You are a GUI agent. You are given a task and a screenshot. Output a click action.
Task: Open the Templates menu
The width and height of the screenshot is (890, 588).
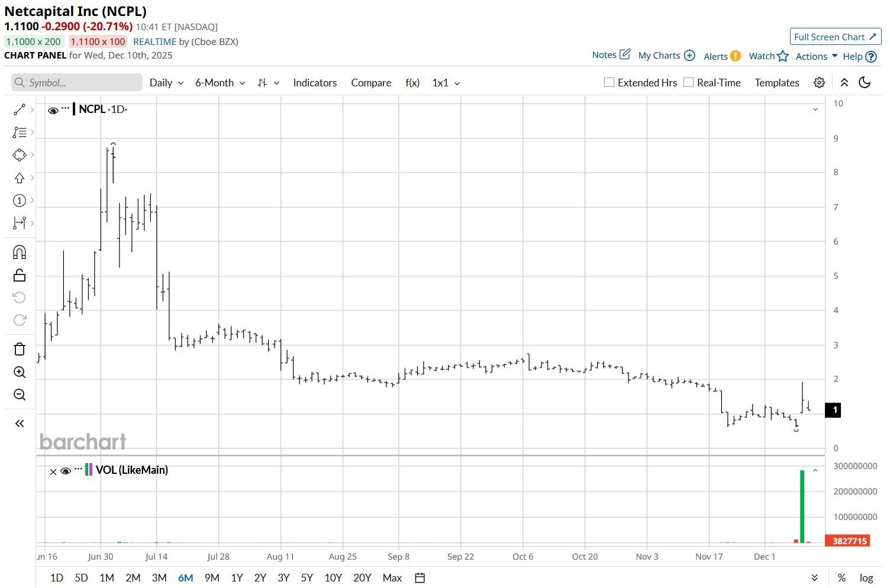pyautogui.click(x=777, y=83)
